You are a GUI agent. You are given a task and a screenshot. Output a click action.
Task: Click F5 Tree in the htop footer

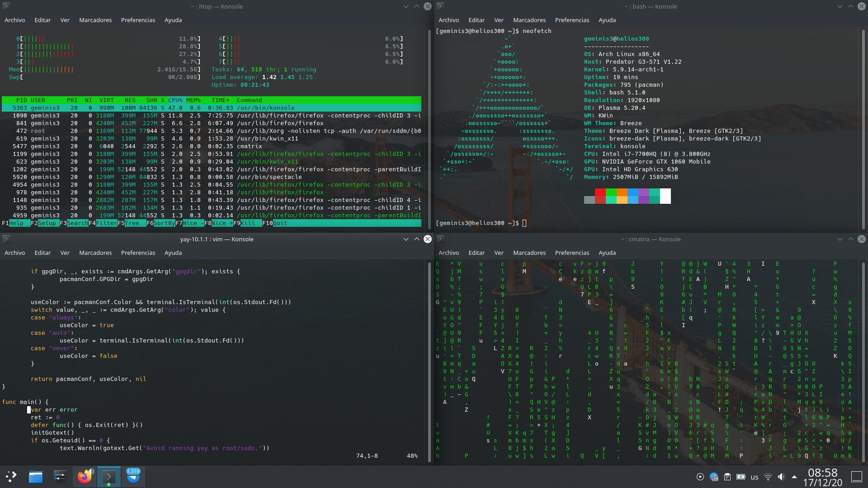[132, 223]
